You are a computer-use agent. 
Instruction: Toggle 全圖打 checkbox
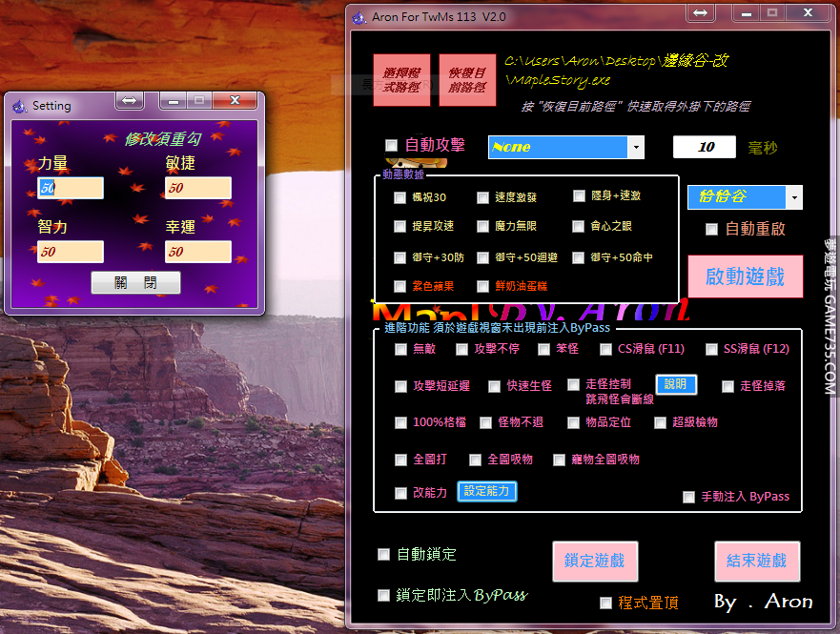(400, 460)
